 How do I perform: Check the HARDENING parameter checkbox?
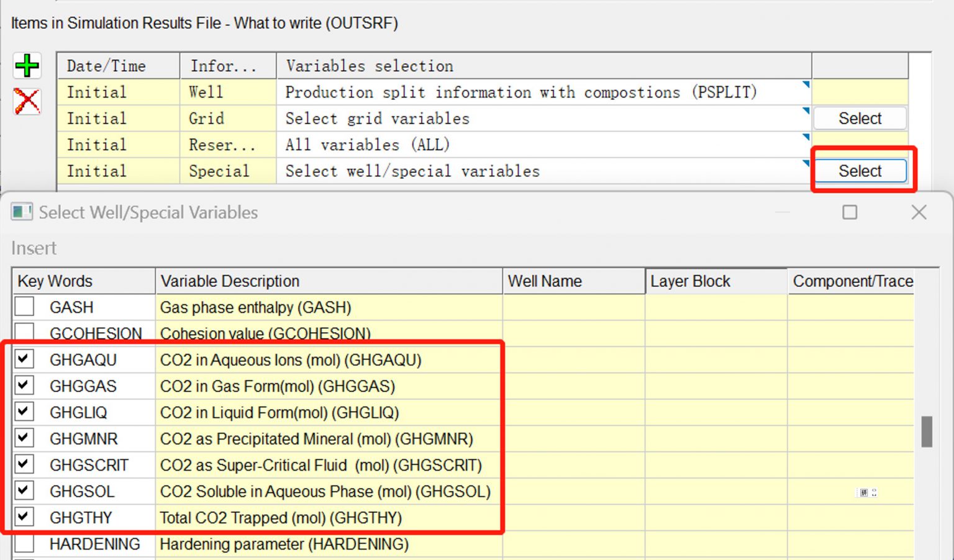coord(24,543)
